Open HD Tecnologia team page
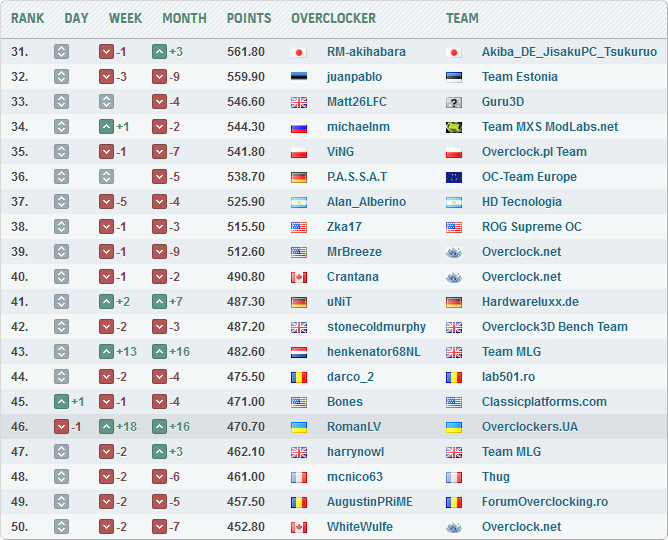This screenshot has height=540, width=668. [522, 202]
